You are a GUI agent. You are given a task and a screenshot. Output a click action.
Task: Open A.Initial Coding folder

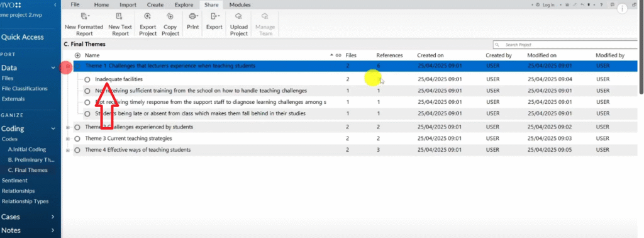pos(27,149)
